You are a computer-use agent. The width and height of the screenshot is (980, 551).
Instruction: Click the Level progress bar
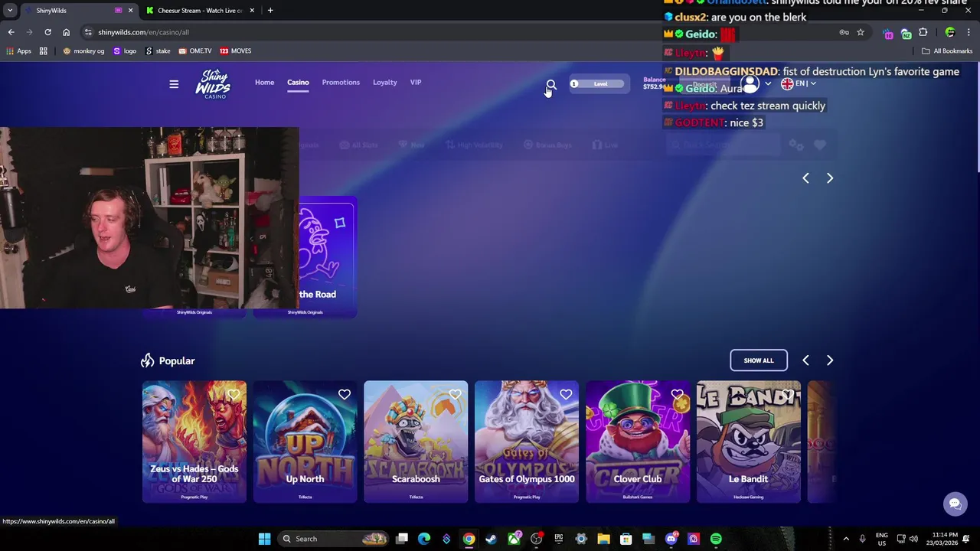point(599,83)
